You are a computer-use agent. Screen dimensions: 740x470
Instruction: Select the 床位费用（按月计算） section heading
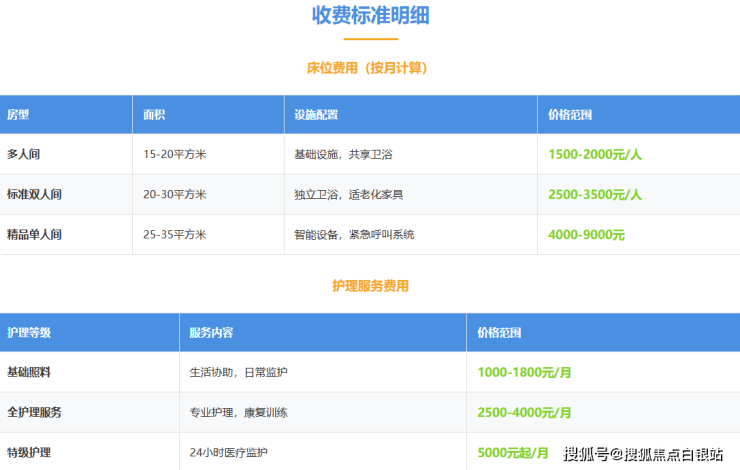click(x=370, y=68)
